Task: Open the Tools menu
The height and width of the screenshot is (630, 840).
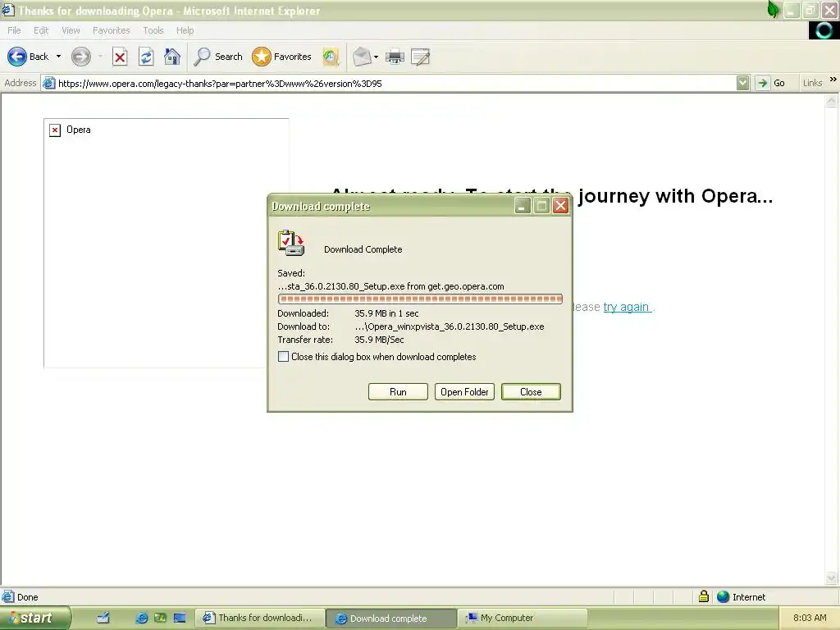Action: pos(153,30)
